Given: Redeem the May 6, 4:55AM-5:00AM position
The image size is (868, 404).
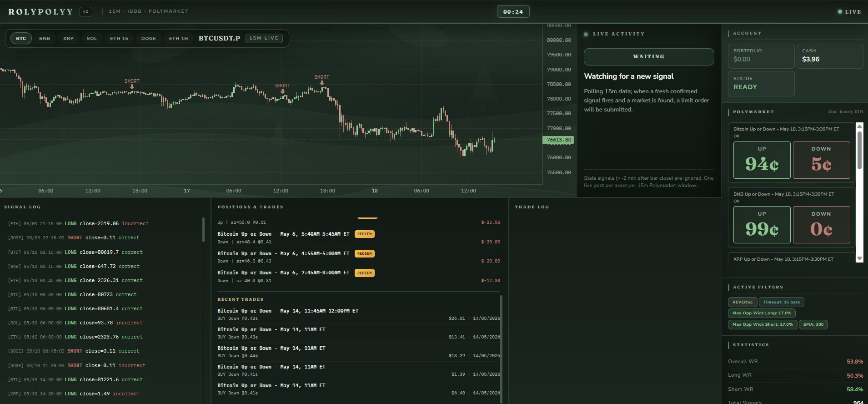Looking at the screenshot, I should tap(365, 253).
